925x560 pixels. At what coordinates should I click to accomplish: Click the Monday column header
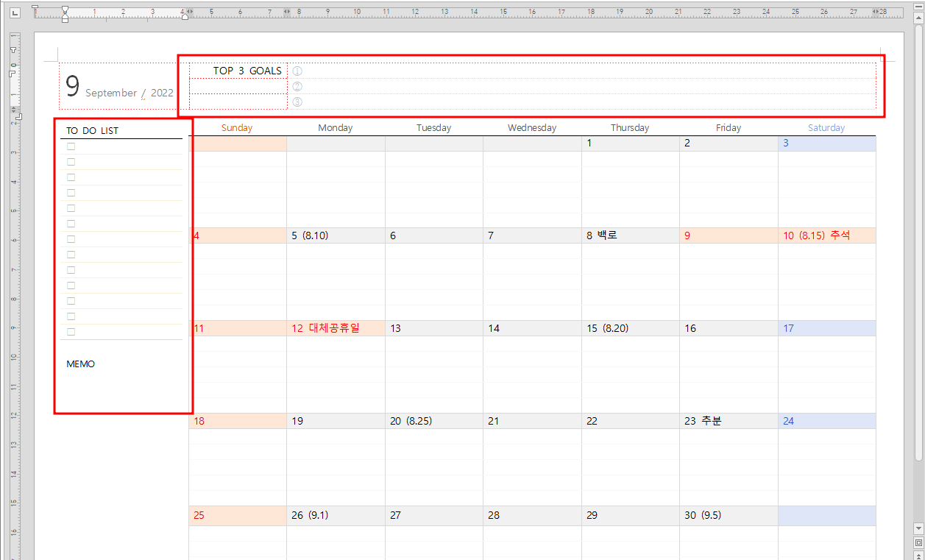[336, 128]
